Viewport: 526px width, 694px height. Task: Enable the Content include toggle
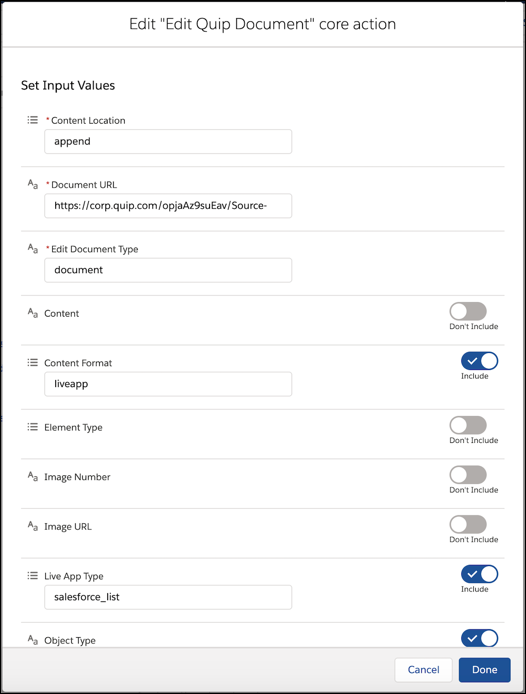468,311
